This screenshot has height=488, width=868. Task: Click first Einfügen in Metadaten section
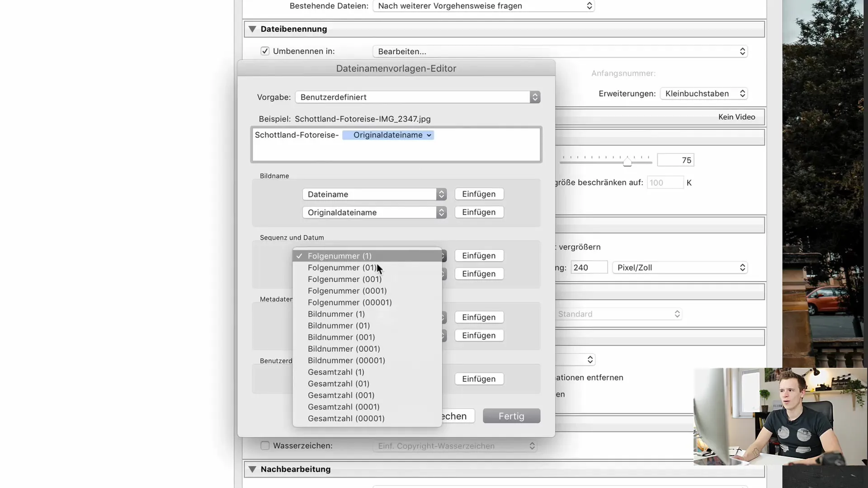pyautogui.click(x=479, y=317)
